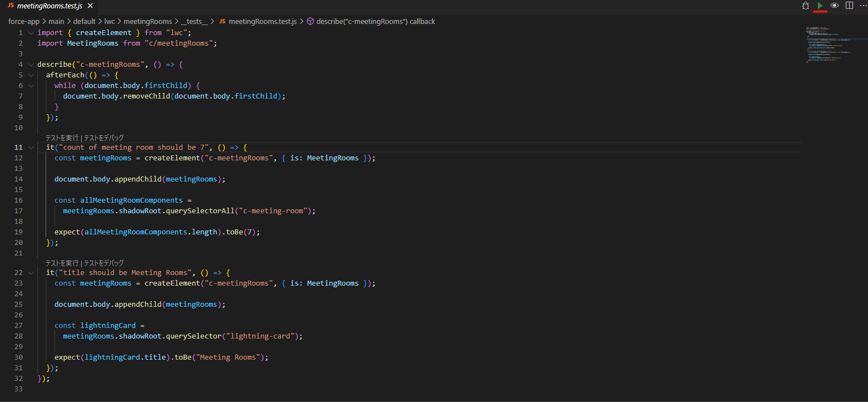
Task: Fold the afterEach block at line 5
Action: [x=31, y=75]
